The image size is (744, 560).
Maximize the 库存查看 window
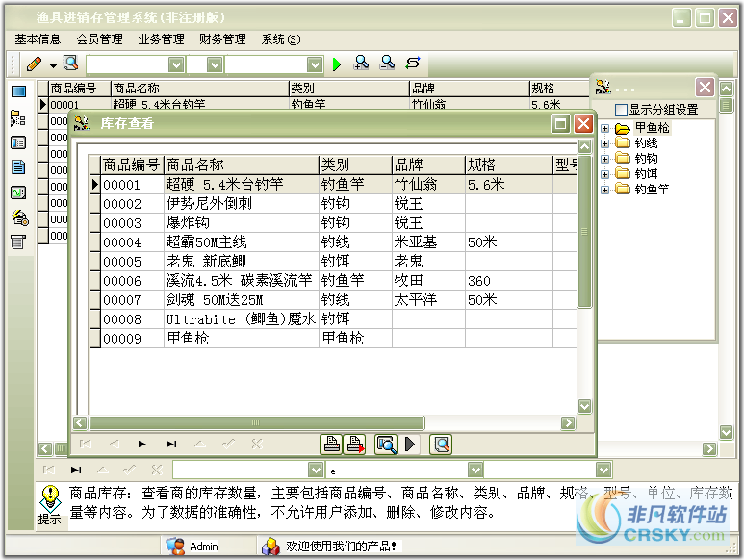click(560, 124)
